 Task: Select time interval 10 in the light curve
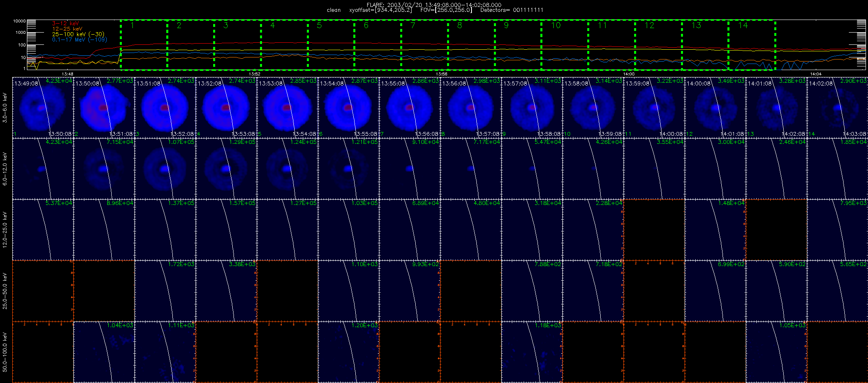click(565, 45)
